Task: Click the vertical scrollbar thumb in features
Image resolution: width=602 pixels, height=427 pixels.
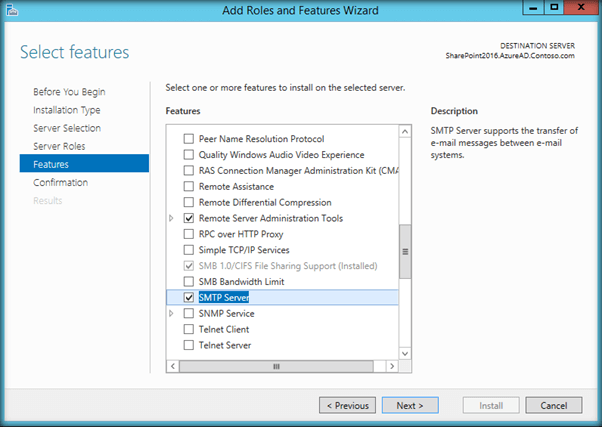Action: pos(405,250)
